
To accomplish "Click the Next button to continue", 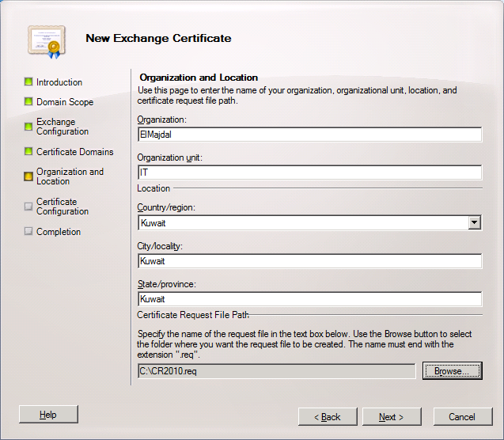I will click(x=391, y=416).
